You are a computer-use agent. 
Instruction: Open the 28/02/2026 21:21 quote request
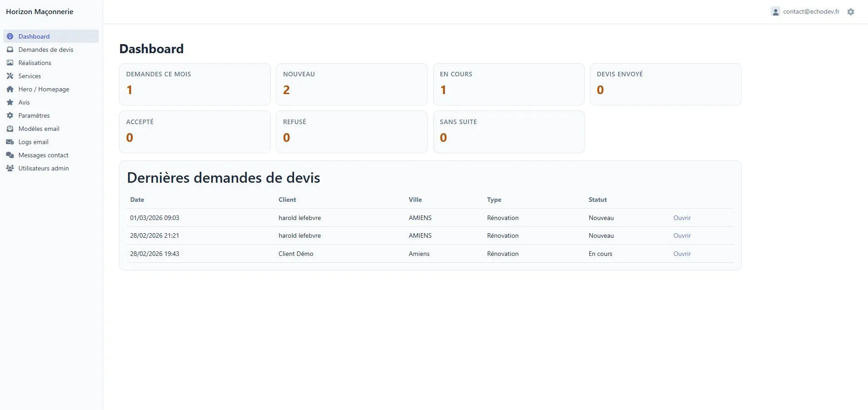point(682,235)
